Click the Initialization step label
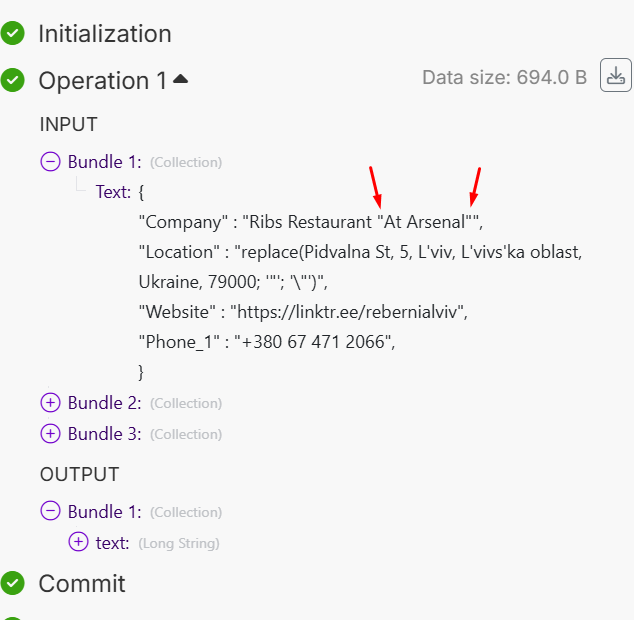The image size is (634, 620). point(105,33)
